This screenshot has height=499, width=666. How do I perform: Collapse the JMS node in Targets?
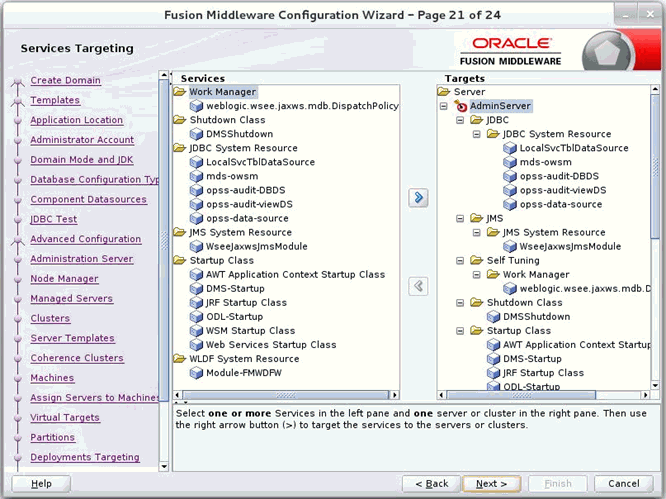click(x=460, y=219)
